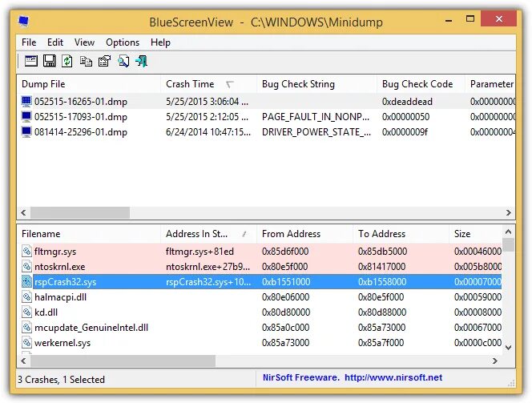532x403 pixels.
Task: Select the halmacpi.dll row
Action: point(260,297)
